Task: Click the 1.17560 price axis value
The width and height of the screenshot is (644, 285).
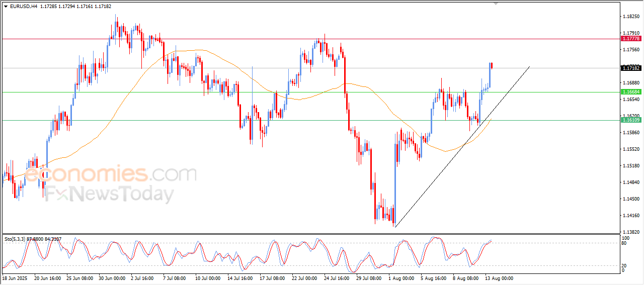Action: [631, 50]
